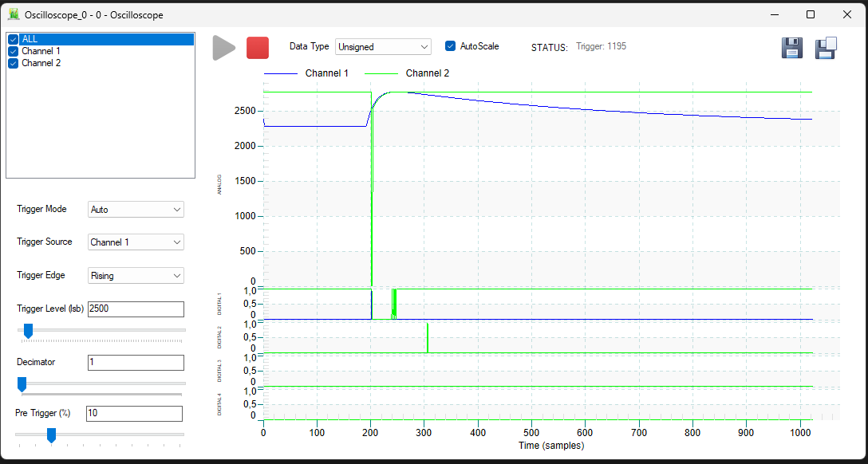The width and height of the screenshot is (868, 464).
Task: Toggle the ALL channels checkbox
Action: [x=14, y=39]
